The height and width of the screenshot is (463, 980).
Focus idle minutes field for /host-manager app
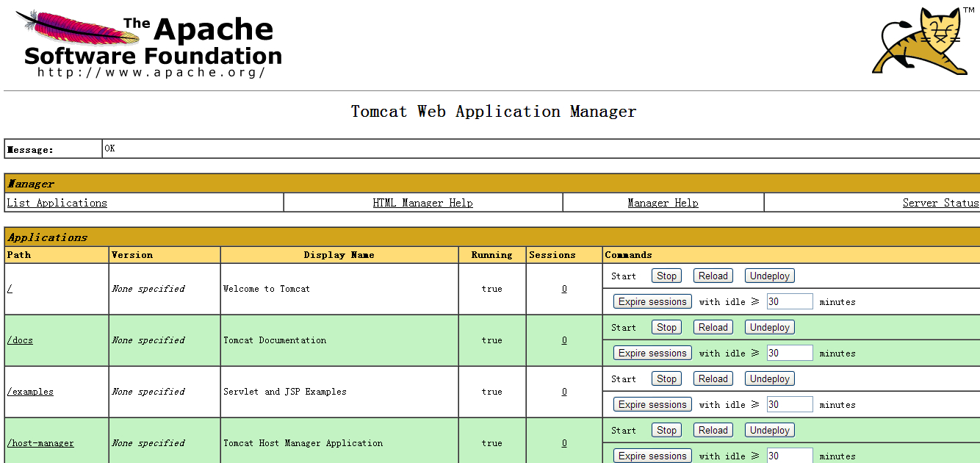point(790,456)
